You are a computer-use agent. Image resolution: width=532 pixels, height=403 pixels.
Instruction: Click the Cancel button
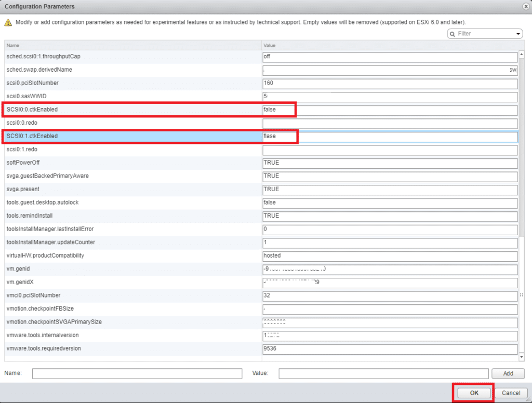(x=511, y=393)
